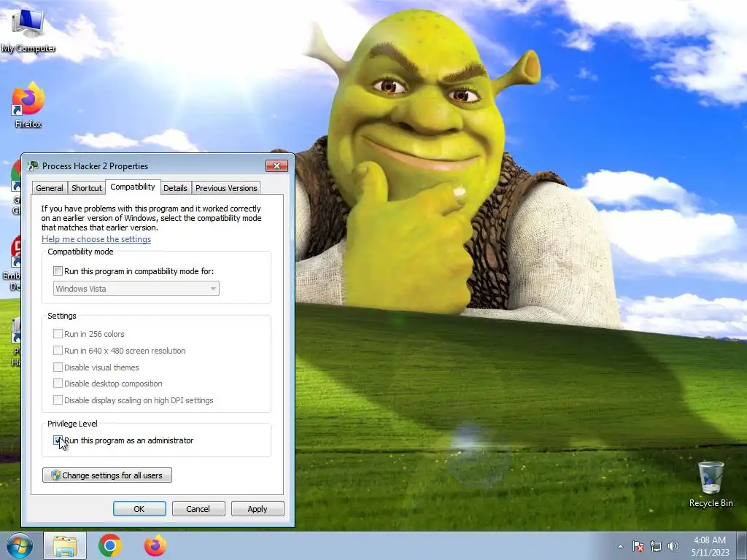Click the Apply button
Screen dimensions: 747x560
click(258, 508)
